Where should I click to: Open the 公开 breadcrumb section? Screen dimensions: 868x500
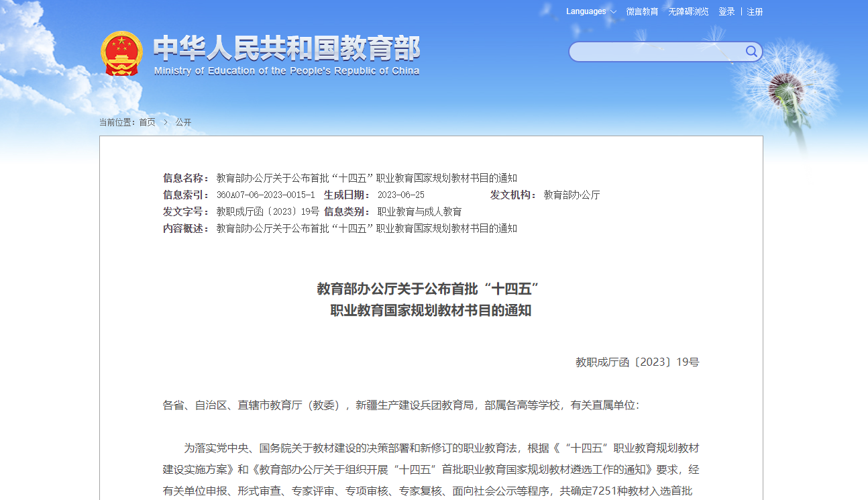tap(183, 122)
